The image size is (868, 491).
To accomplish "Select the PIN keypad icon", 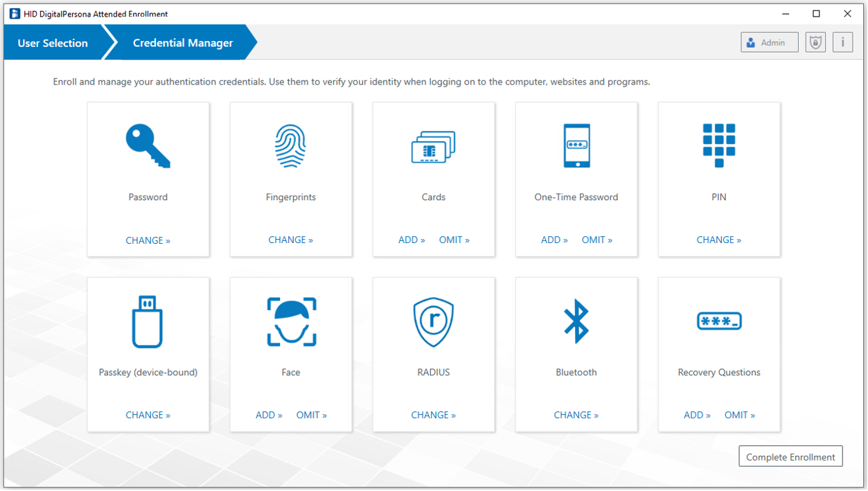I will [x=718, y=145].
